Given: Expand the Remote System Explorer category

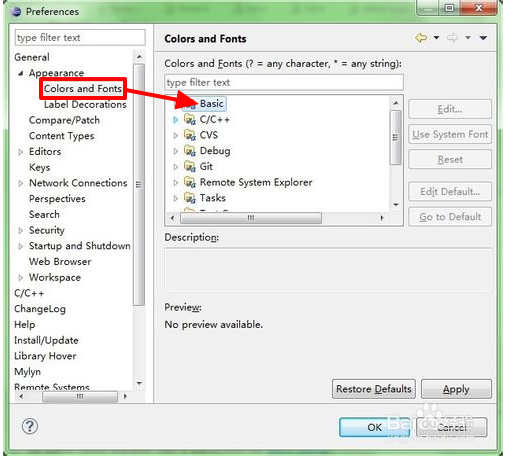Looking at the screenshot, I should coord(175,182).
